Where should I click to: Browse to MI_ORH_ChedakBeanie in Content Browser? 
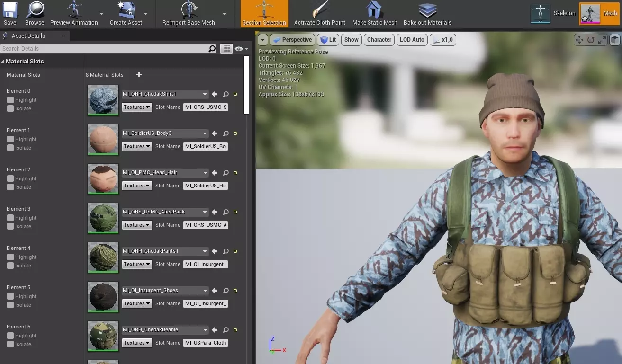pyautogui.click(x=226, y=330)
